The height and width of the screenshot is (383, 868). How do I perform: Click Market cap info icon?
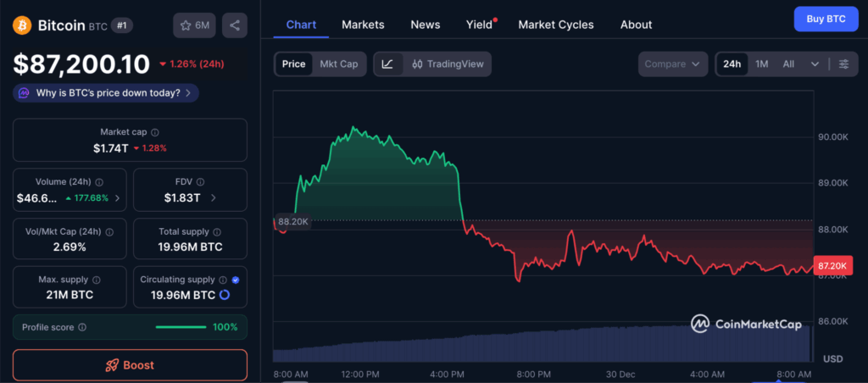point(154,132)
